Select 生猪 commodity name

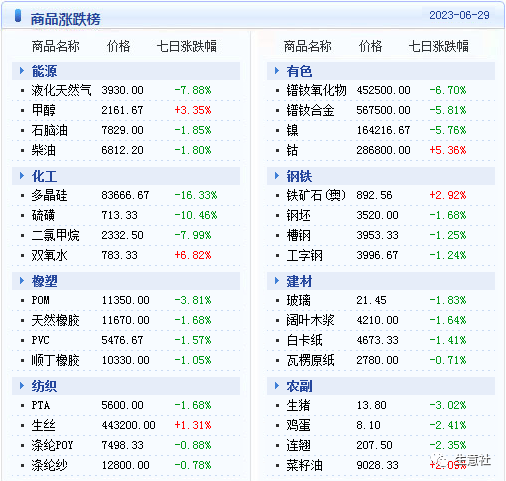click(x=298, y=405)
